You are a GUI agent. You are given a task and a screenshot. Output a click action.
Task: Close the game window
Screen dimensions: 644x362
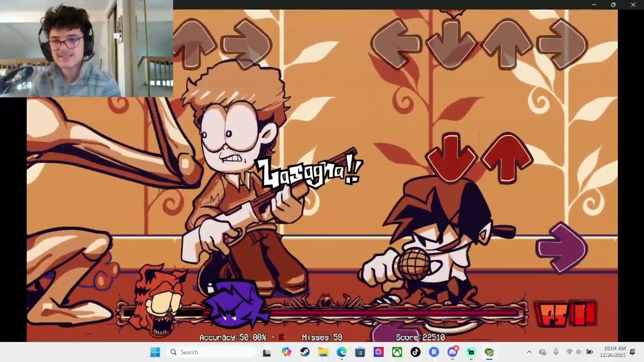click(633, 5)
